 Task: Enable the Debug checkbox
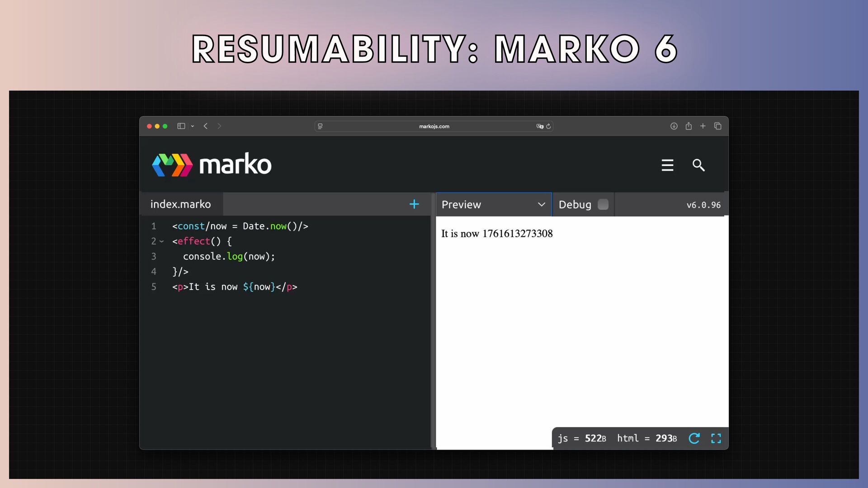click(603, 205)
